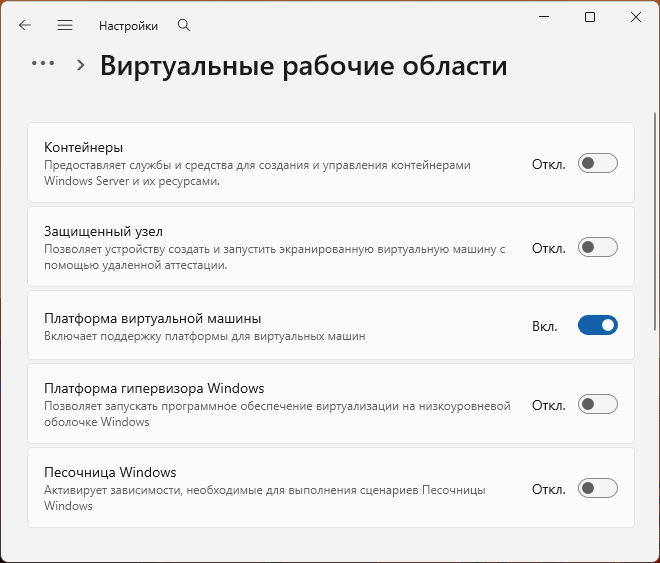Click description Включает поддержку платформы
The image size is (660, 563).
[x=205, y=336]
